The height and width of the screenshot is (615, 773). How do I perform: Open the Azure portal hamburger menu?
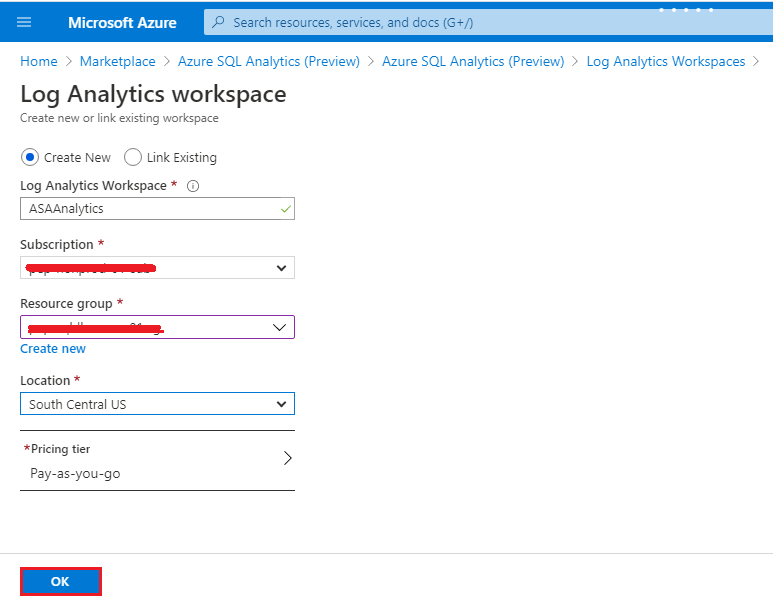click(24, 22)
